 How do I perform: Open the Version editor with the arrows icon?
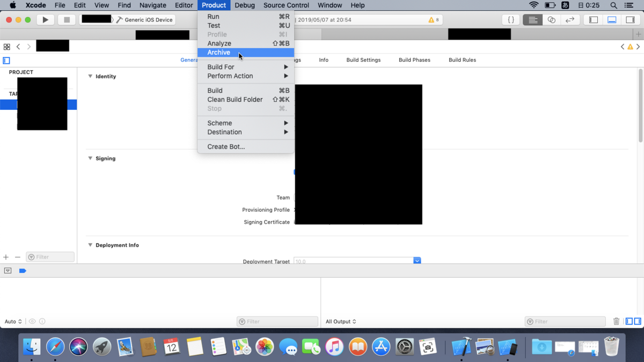570,20
